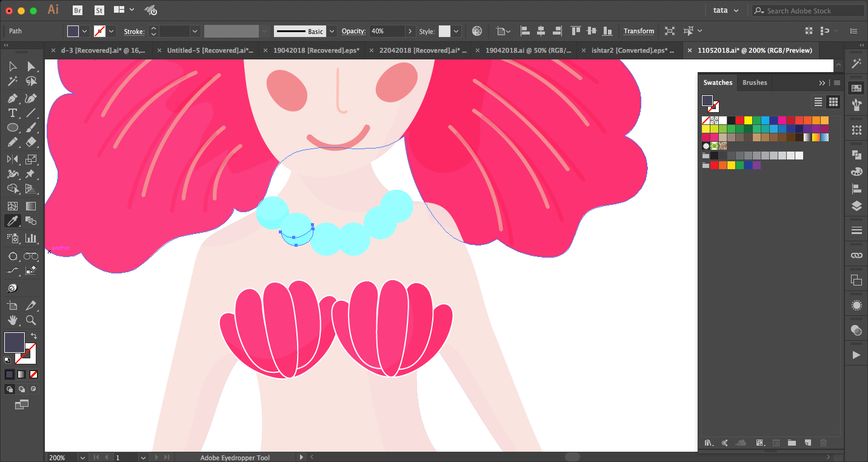Switch swatches to list view
The width and height of the screenshot is (868, 462).
coord(818,102)
